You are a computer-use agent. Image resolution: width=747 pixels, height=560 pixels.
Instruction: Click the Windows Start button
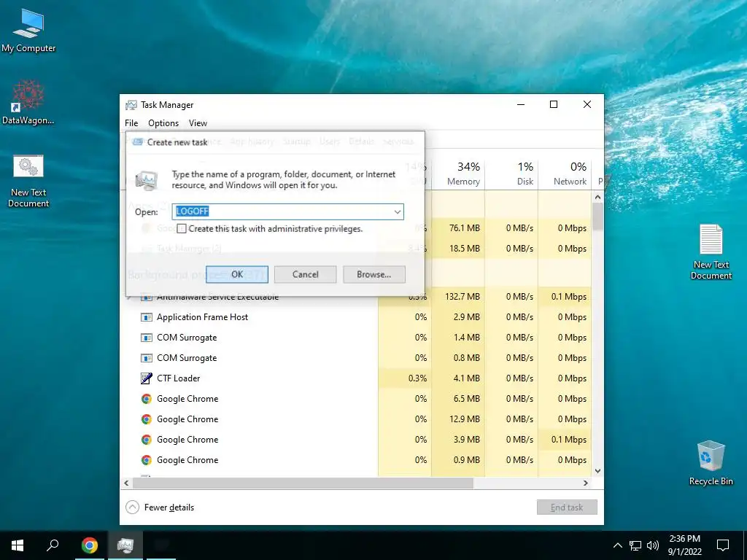[18, 545]
